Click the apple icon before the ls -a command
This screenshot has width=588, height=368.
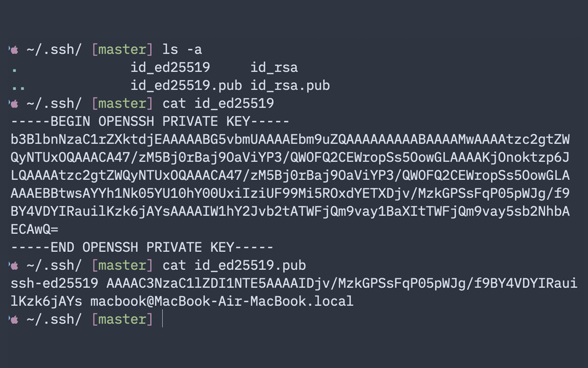[14, 50]
